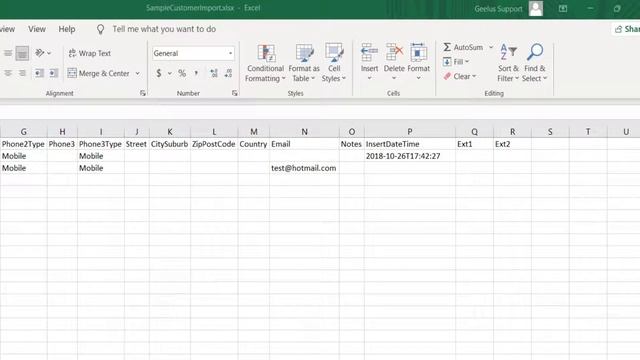This screenshot has height=360, width=640.
Task: Select the Email header cell
Action: coord(304,144)
